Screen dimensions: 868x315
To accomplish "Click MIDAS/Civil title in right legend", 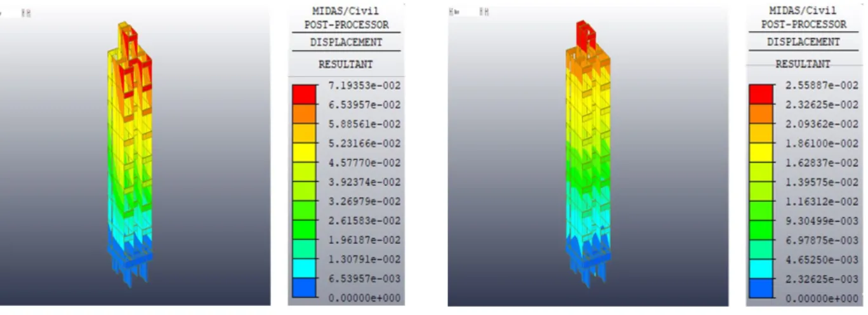I will pyautogui.click(x=803, y=11).
